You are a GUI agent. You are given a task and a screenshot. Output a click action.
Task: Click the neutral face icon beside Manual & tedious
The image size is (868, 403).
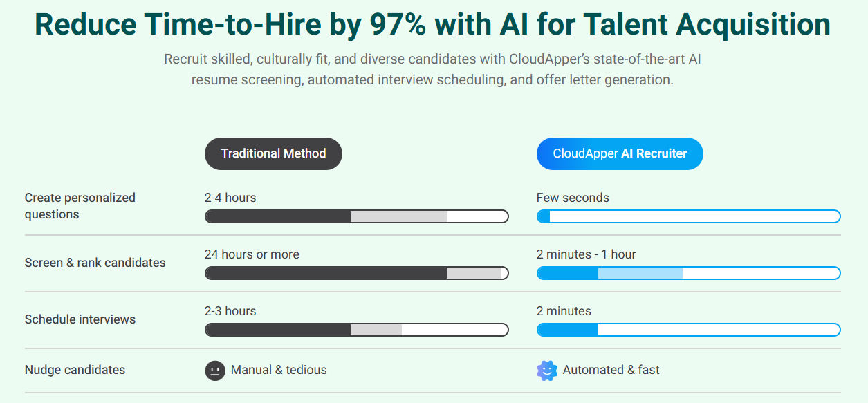pos(215,371)
